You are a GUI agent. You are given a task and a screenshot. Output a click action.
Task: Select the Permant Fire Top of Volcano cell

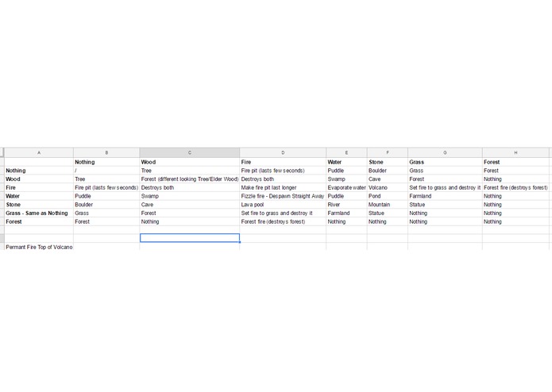(39, 247)
